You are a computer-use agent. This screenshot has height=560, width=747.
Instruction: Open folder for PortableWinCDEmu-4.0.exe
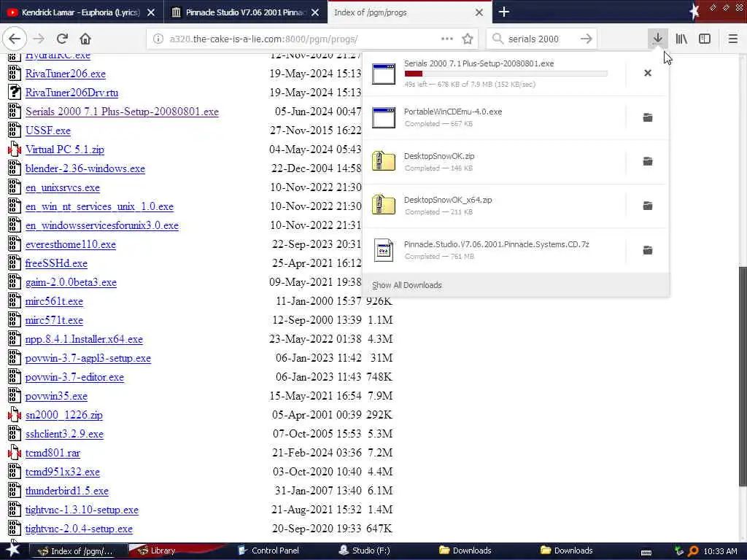648,117
